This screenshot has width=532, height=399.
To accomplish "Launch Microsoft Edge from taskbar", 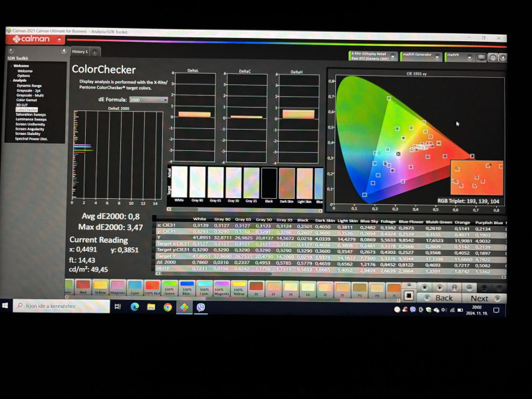I will click(x=135, y=307).
